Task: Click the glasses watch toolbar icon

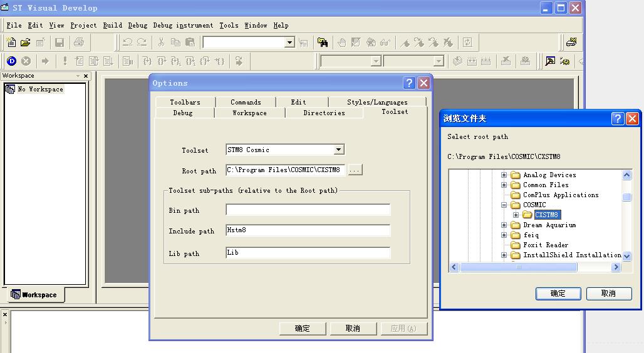Action: pyautogui.click(x=385, y=43)
